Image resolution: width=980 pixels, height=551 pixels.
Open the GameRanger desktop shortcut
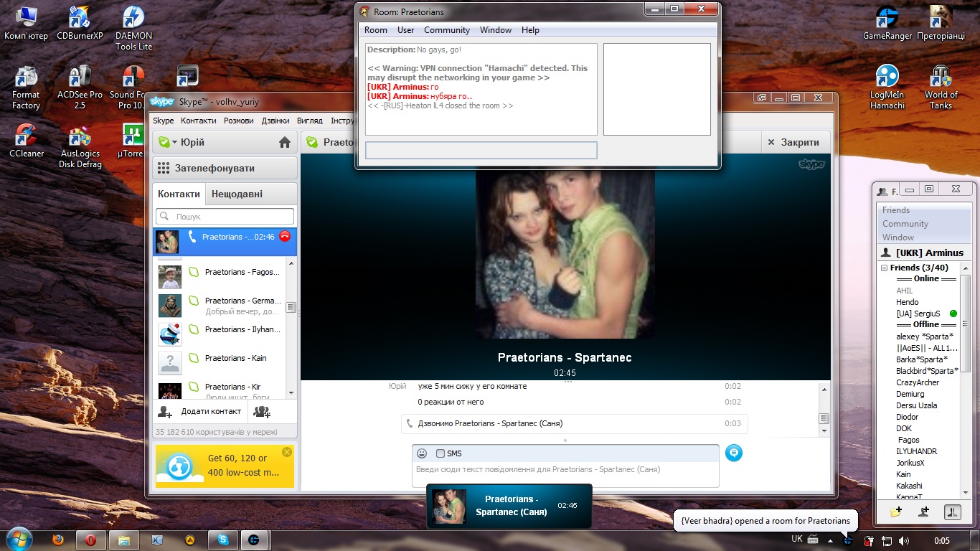pyautogui.click(x=887, y=24)
